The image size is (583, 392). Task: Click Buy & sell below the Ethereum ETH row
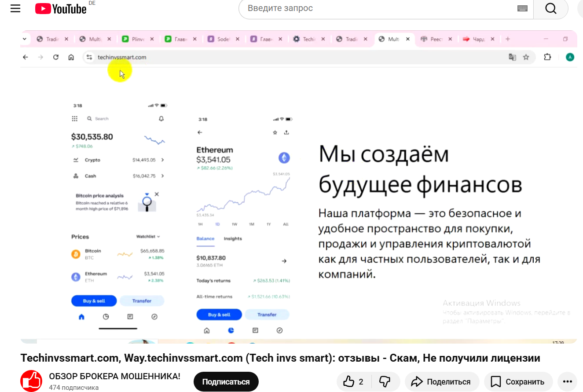[x=94, y=301]
